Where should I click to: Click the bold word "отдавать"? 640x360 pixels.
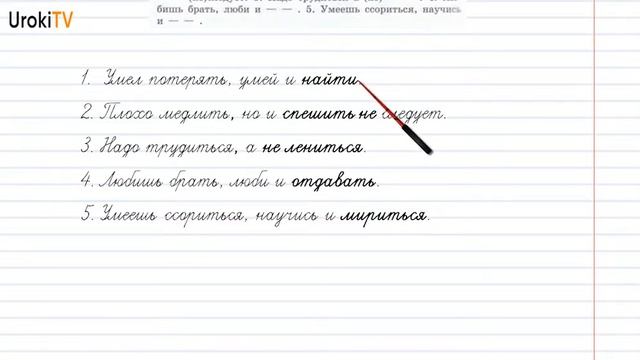point(333,181)
